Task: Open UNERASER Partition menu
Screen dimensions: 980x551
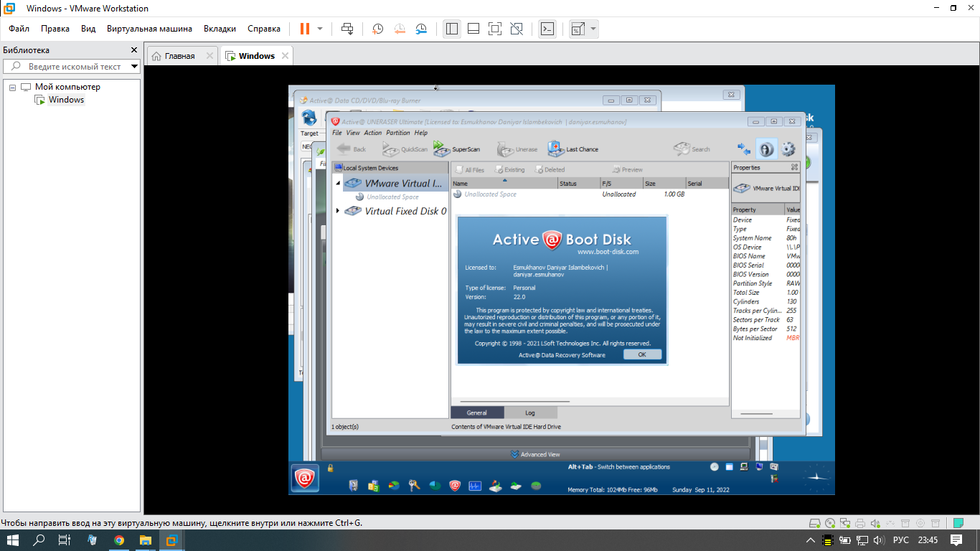Action: pyautogui.click(x=397, y=133)
